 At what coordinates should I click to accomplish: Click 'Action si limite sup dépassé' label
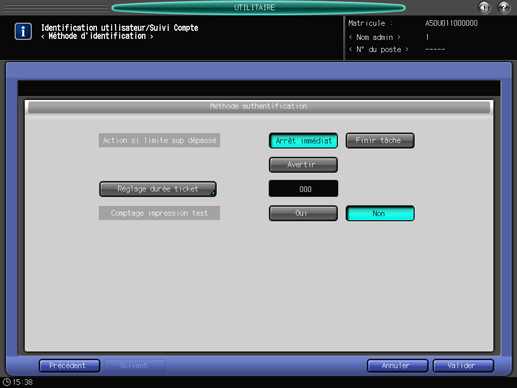159,140
